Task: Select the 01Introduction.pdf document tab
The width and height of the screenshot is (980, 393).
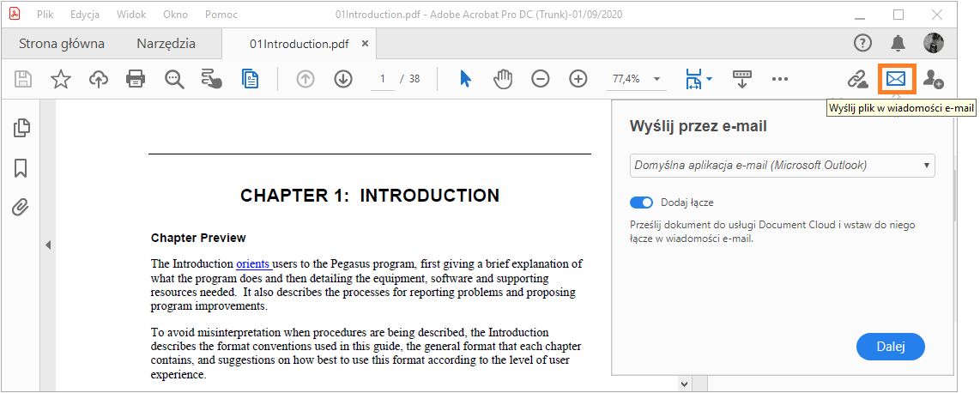Action: (299, 44)
